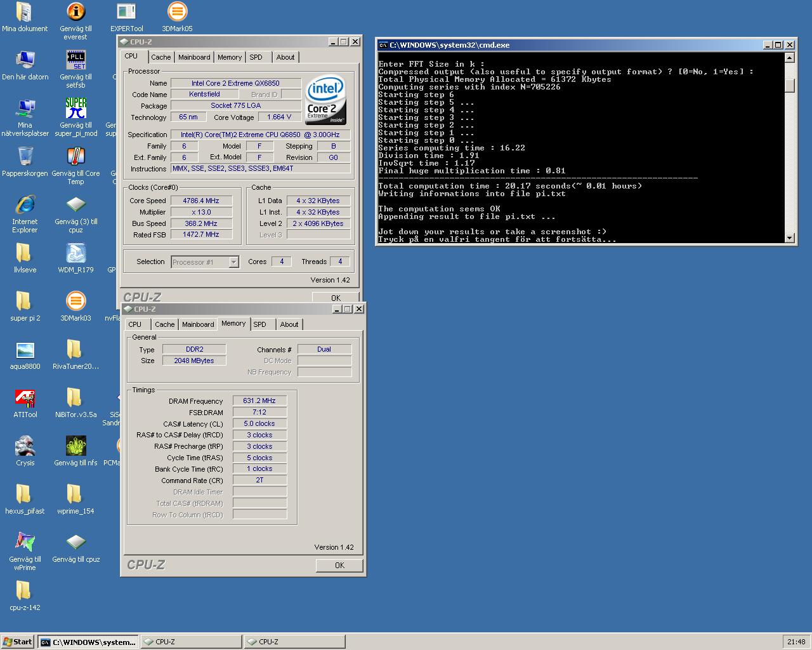Click cmd window scrollbar down arrow
Image resolution: width=812 pixels, height=650 pixels.
[x=790, y=238]
